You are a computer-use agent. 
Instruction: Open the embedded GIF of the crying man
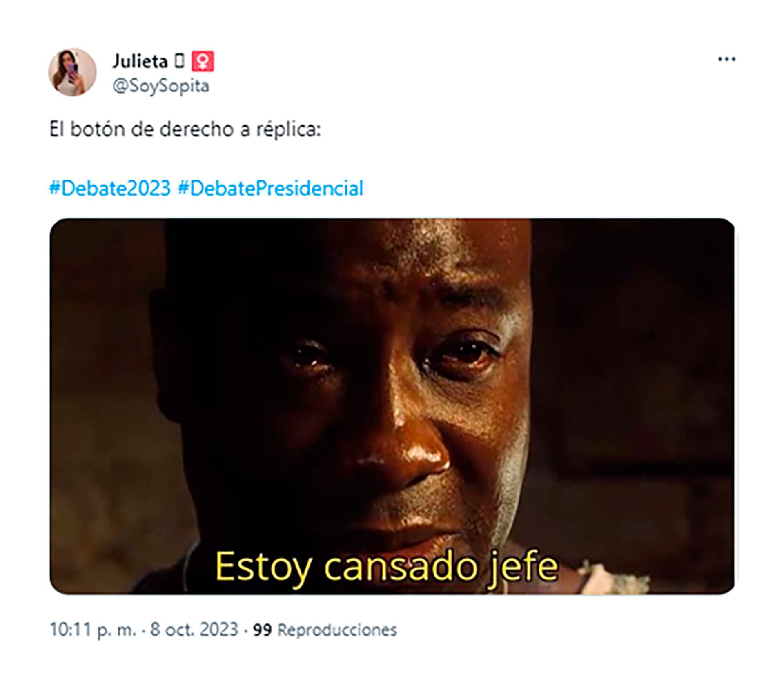[392, 406]
